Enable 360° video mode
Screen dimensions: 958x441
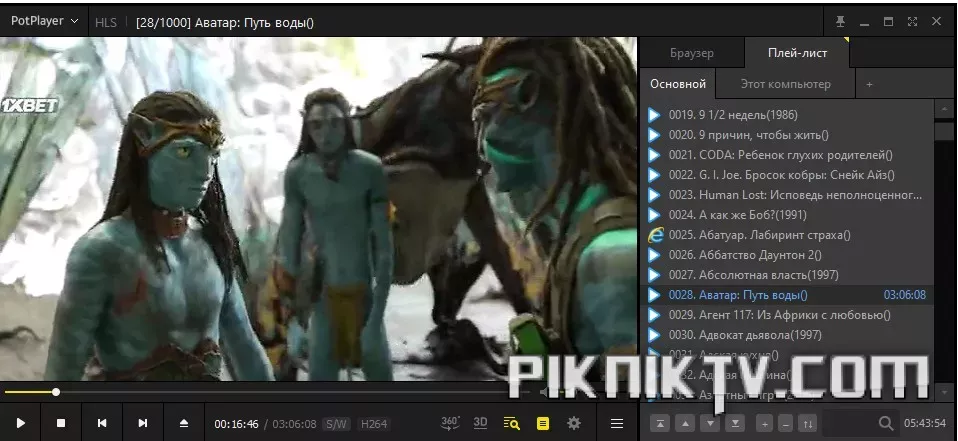450,423
